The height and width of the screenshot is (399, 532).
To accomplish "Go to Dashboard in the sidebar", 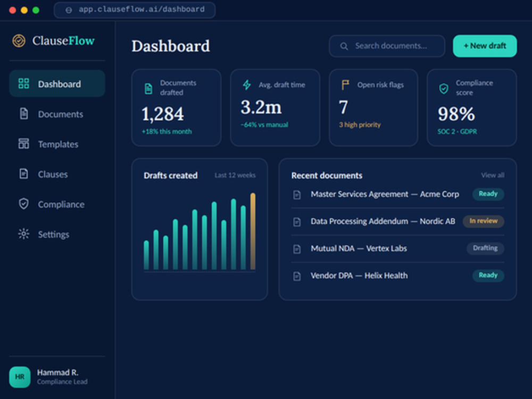I will [x=57, y=84].
